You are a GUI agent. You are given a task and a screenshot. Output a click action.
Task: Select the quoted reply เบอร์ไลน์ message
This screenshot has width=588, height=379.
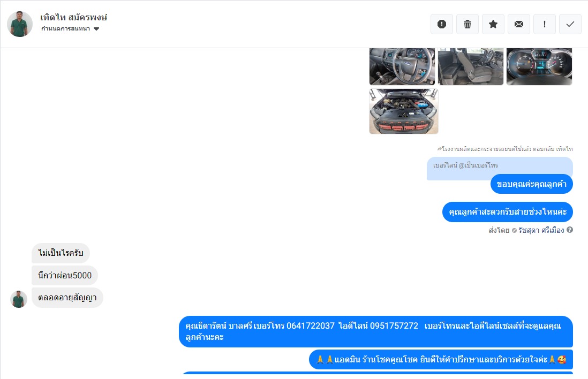(500, 168)
